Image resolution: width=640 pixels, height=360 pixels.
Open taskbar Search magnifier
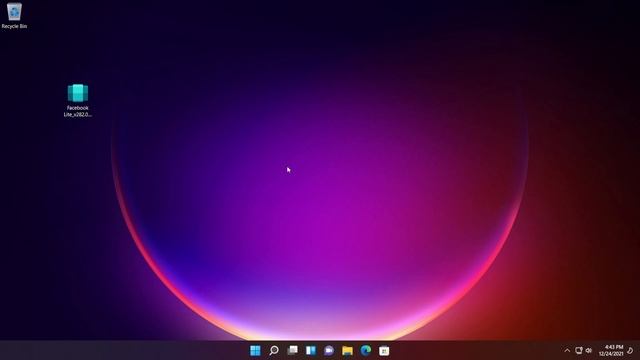(274, 351)
